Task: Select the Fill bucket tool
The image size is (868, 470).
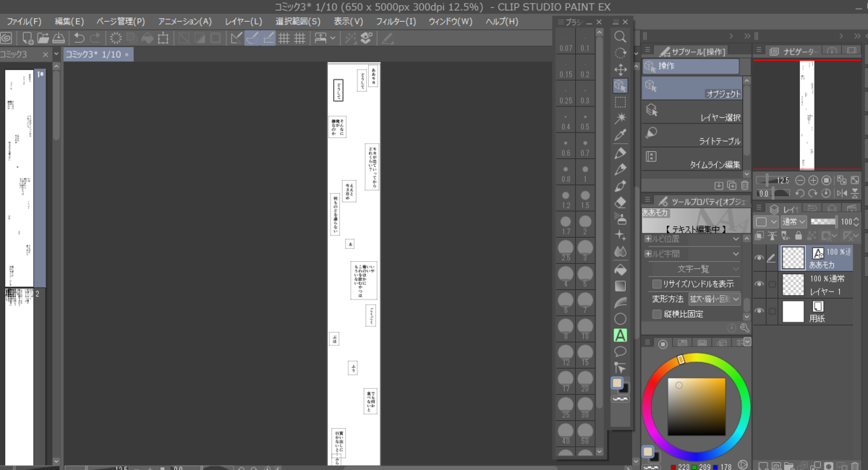Action: [620, 269]
